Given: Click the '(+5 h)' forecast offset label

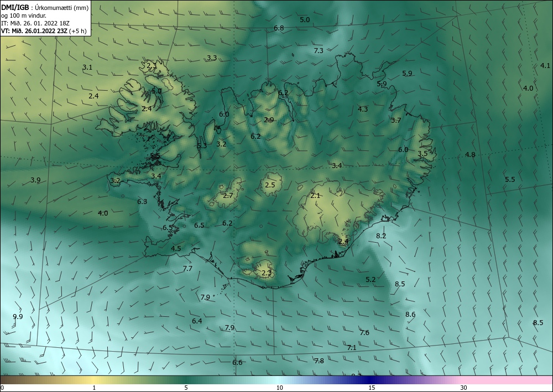Looking at the screenshot, I should (x=77, y=30).
